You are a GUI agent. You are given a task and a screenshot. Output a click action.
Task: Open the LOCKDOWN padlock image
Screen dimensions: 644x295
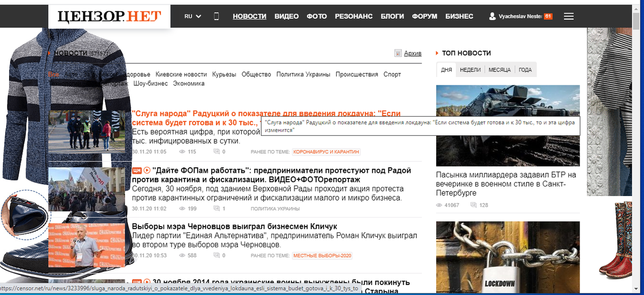pyautogui.click(x=508, y=257)
